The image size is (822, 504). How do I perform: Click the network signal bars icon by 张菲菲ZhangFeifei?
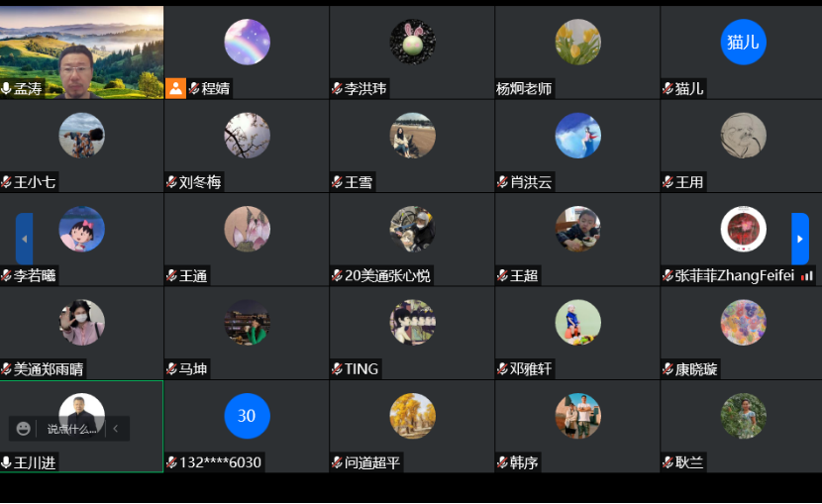pyautogui.click(x=807, y=275)
